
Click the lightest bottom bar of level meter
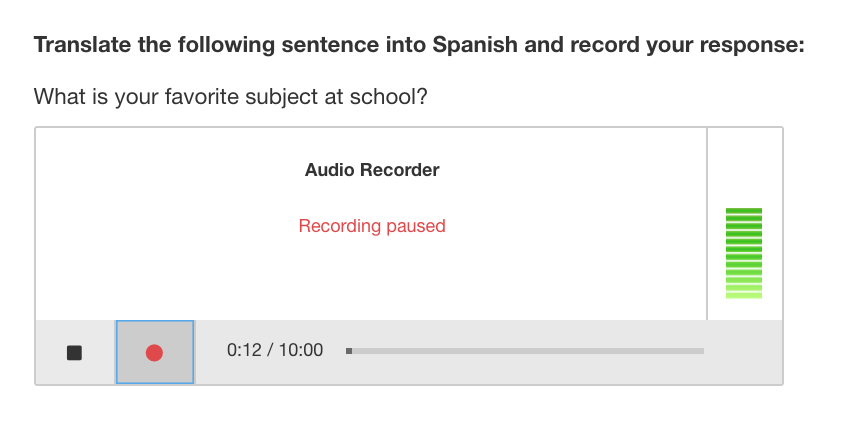(743, 296)
